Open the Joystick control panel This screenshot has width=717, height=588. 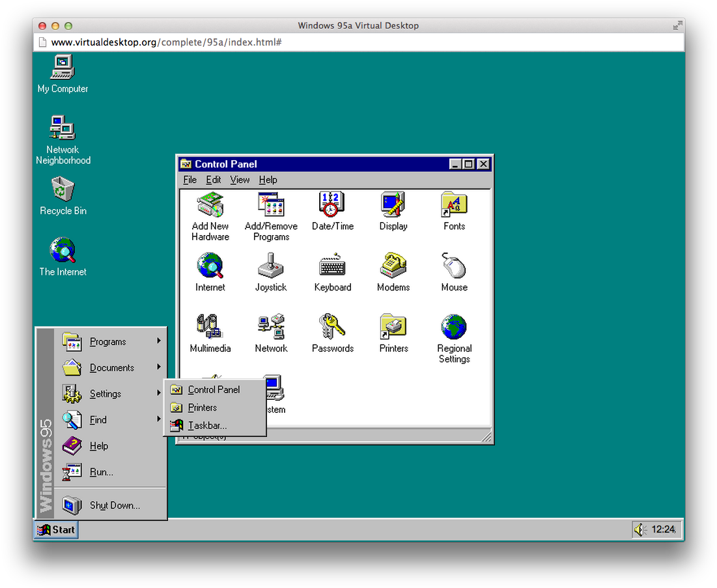tap(271, 266)
